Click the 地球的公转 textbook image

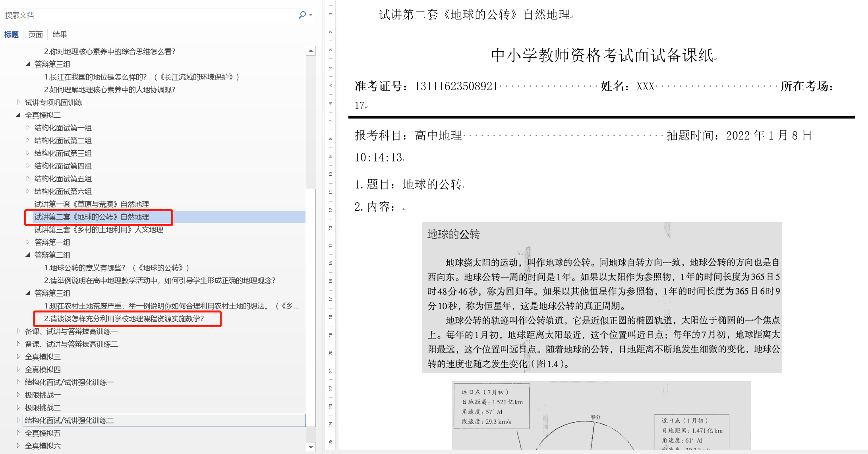coord(601,297)
